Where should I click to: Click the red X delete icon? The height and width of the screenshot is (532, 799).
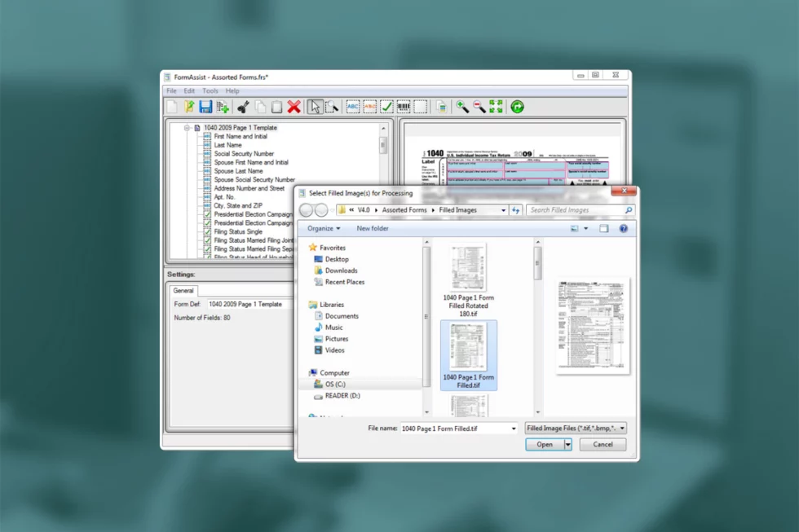(294, 107)
